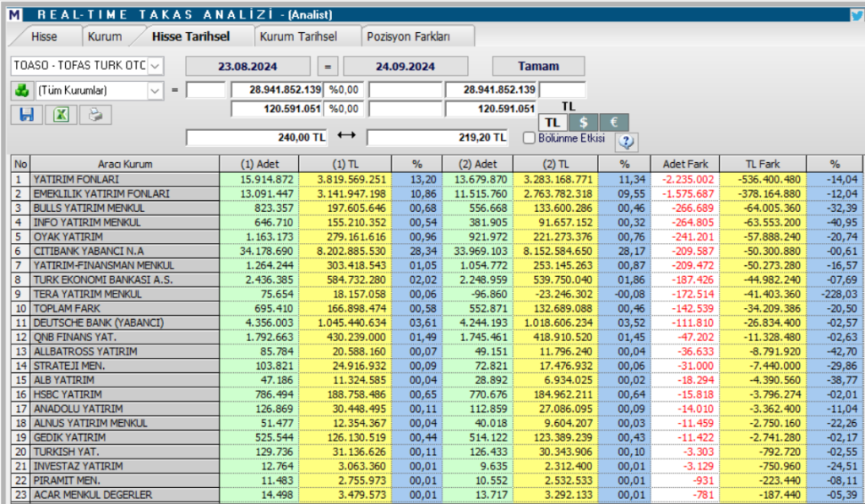
Task: Select BULLS YATIRIM MENKUL row
Action: (437, 208)
